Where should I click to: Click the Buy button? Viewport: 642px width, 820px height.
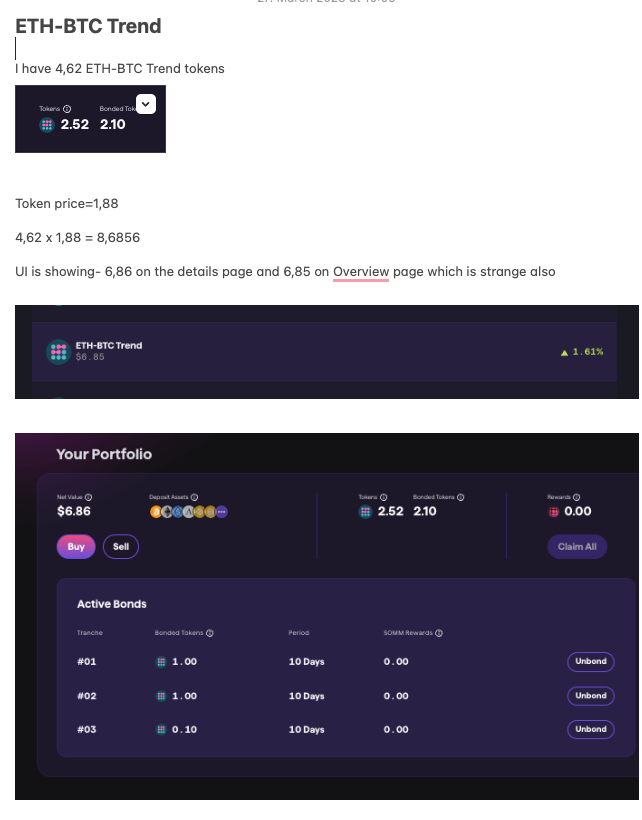point(76,546)
